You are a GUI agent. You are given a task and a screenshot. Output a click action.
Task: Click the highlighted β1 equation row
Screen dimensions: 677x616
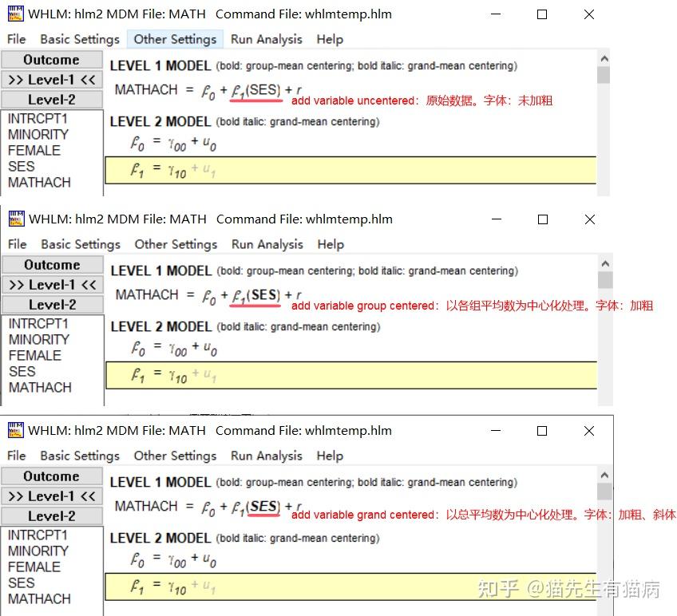pos(351,171)
